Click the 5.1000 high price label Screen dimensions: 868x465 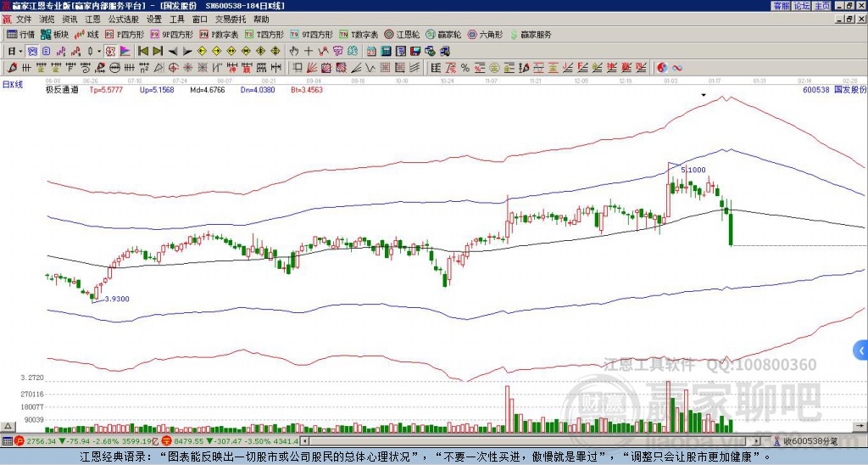pos(693,170)
